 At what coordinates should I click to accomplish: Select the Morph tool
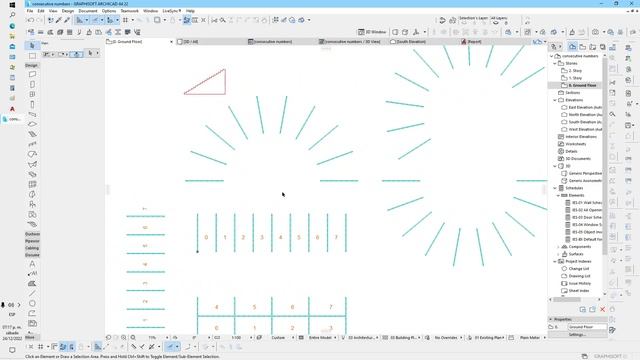(32, 194)
